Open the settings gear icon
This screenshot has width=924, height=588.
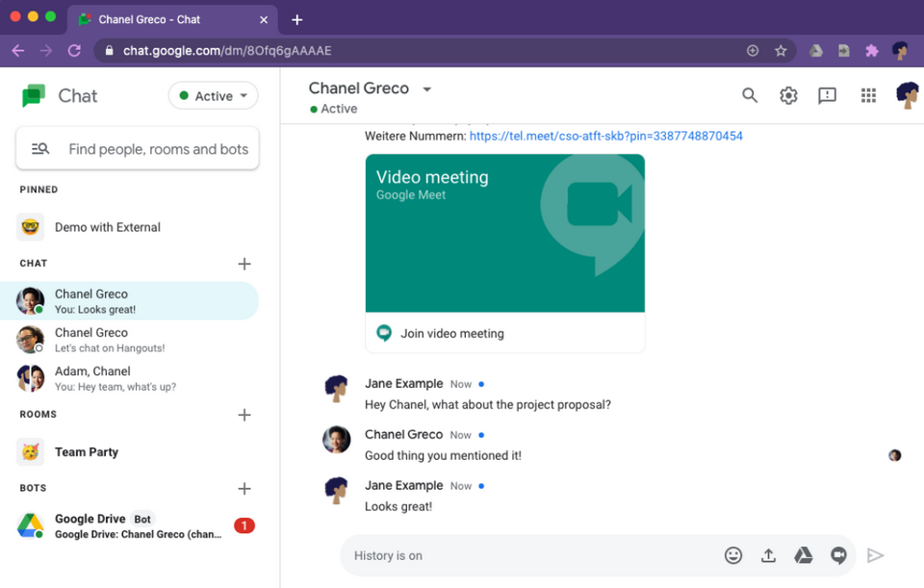[x=788, y=95]
